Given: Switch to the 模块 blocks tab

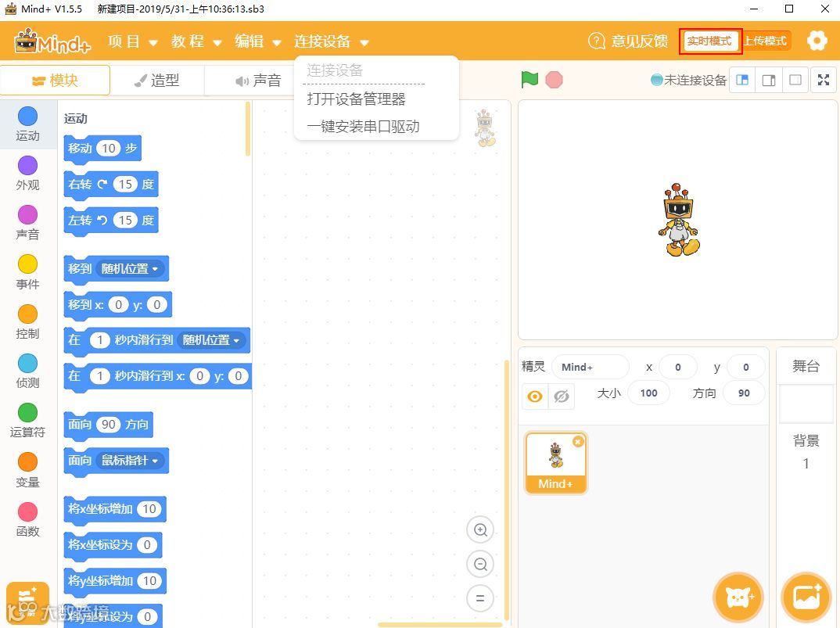Looking at the screenshot, I should pos(56,81).
